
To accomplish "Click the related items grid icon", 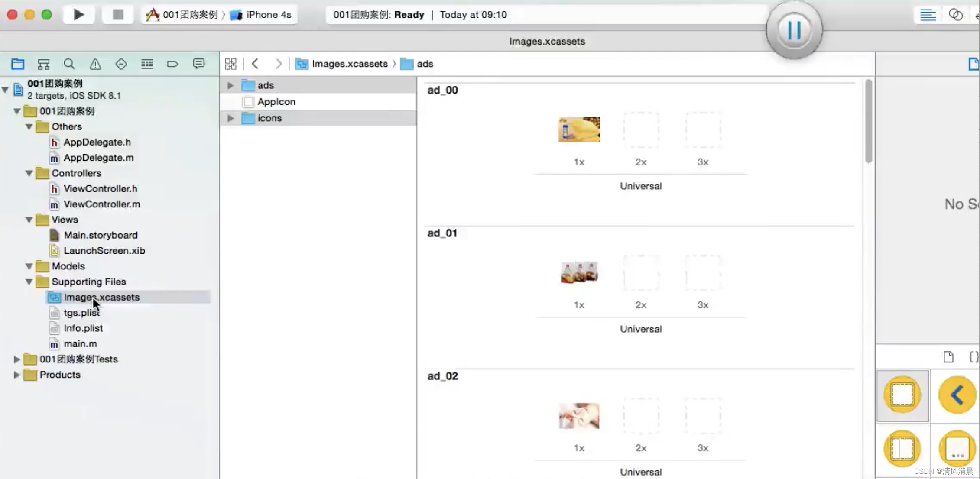I will pyautogui.click(x=230, y=64).
